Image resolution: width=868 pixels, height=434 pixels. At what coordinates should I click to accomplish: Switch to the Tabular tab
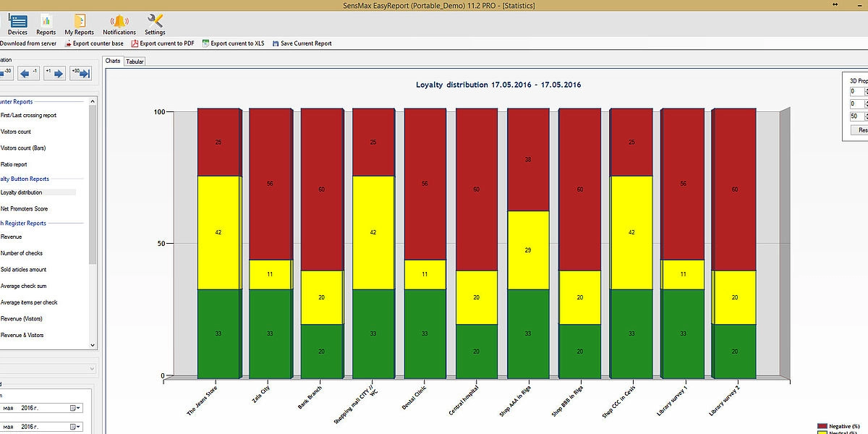pyautogui.click(x=135, y=61)
